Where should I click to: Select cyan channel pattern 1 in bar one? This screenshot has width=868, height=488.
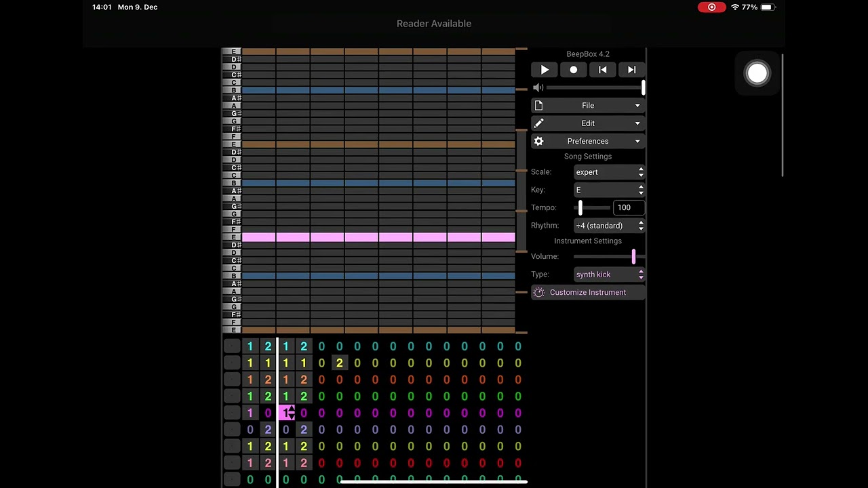(x=250, y=346)
